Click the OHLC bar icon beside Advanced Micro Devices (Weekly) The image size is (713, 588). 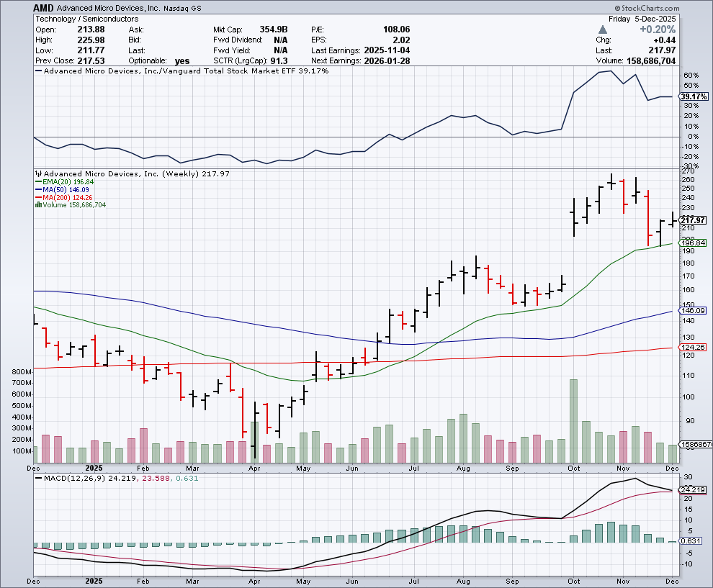tap(38, 174)
